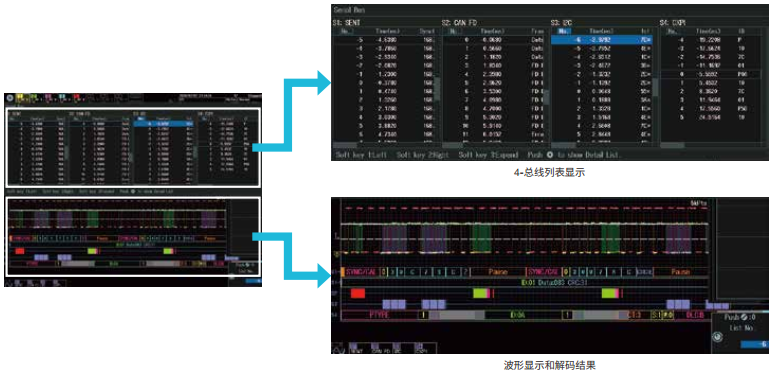Select row 0 in the enlarged S4: CXPI list
776x377 pixels.
tap(710, 74)
